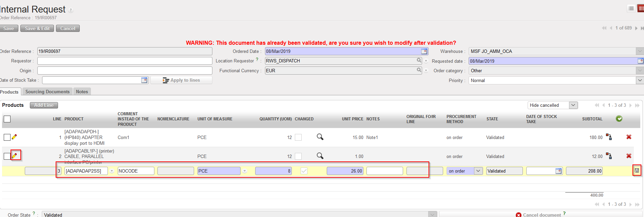
Task: Tick the select-all checkbox in header
Action: pos(7,119)
